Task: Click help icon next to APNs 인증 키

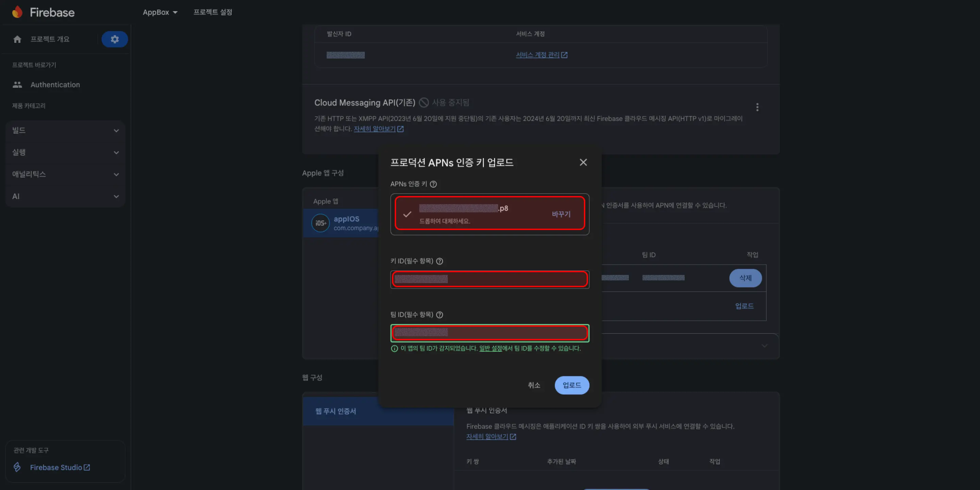Action: point(433,184)
